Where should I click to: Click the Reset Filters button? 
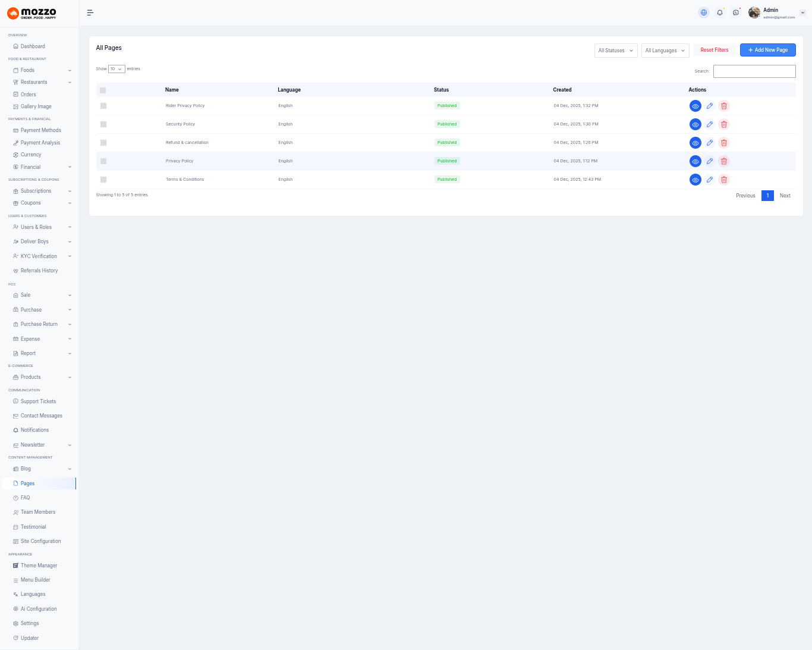tap(714, 50)
